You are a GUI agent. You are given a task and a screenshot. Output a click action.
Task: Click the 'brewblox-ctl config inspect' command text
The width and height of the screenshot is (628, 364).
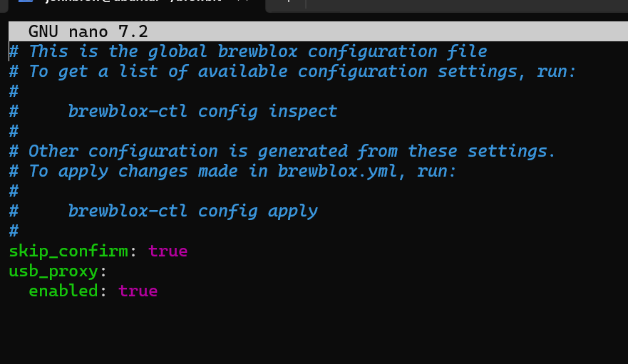tap(202, 111)
